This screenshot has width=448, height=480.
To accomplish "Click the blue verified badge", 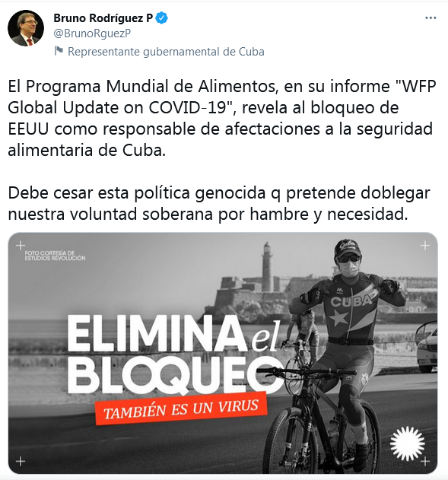I will tap(161, 18).
